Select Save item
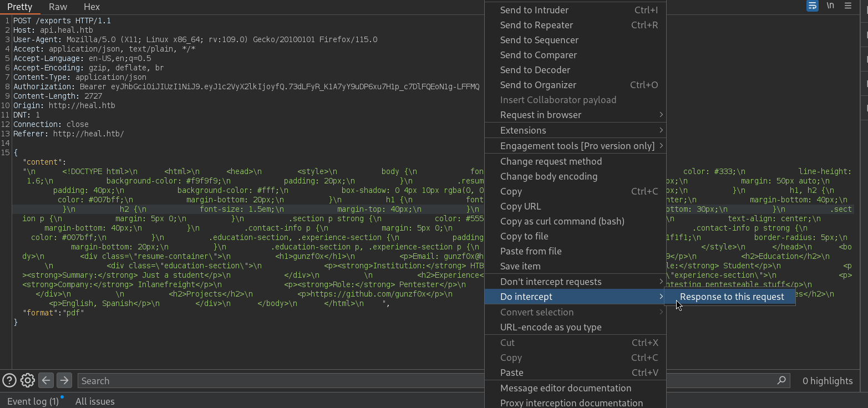868x408 pixels. pyautogui.click(x=575, y=266)
